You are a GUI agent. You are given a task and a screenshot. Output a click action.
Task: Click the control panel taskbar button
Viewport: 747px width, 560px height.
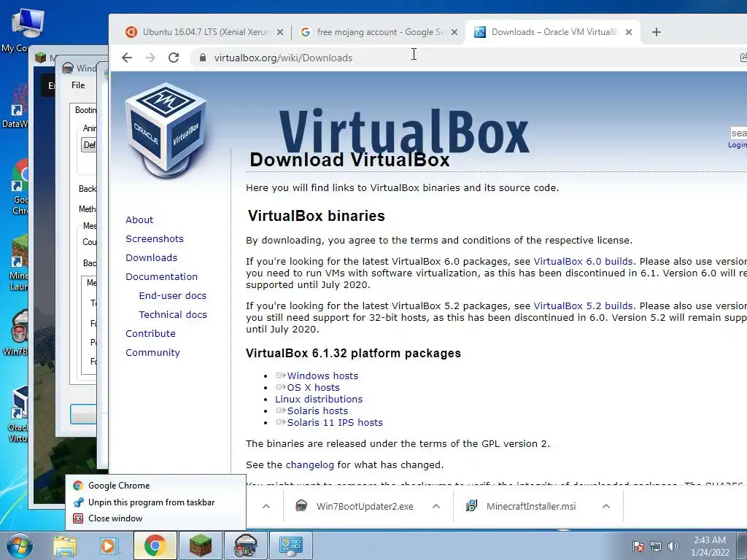(x=291, y=545)
